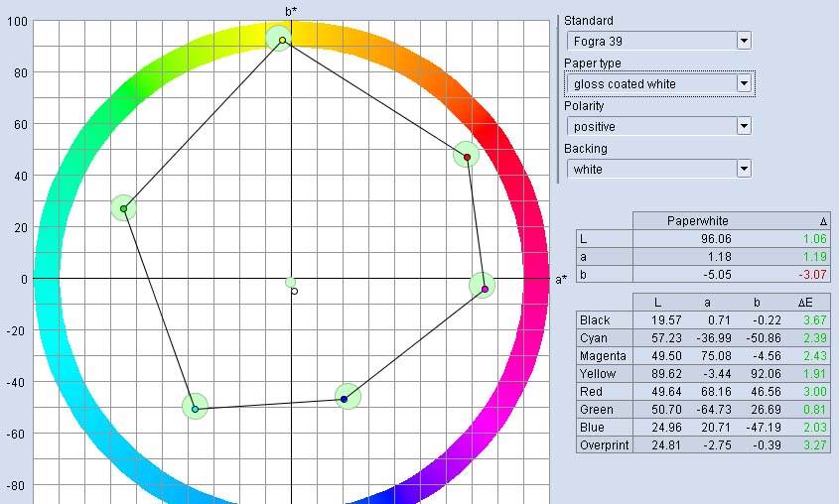
Task: Click the ΔE column header
Action: pos(809,302)
